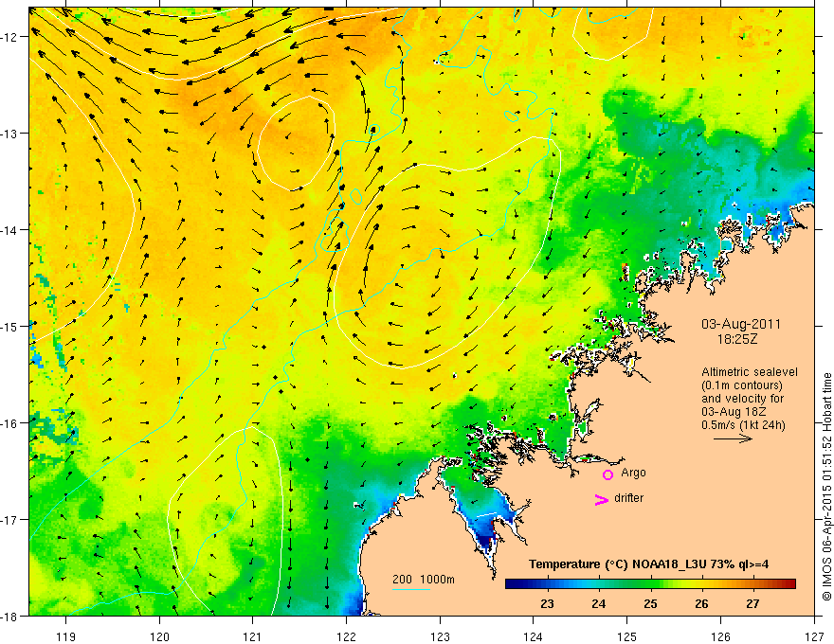Screen dimensions: 834x644
Task: Click the longitude axis label 127
Action: click(x=814, y=636)
